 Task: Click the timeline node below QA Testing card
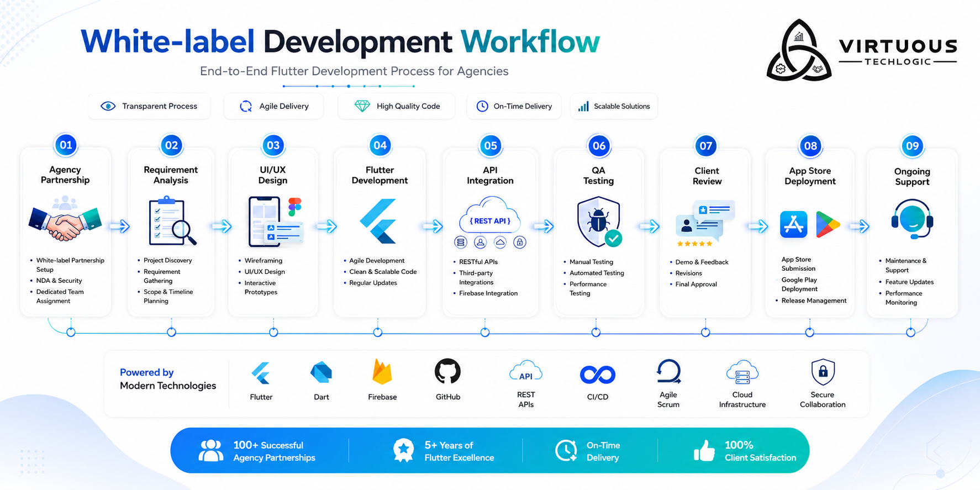click(x=596, y=332)
